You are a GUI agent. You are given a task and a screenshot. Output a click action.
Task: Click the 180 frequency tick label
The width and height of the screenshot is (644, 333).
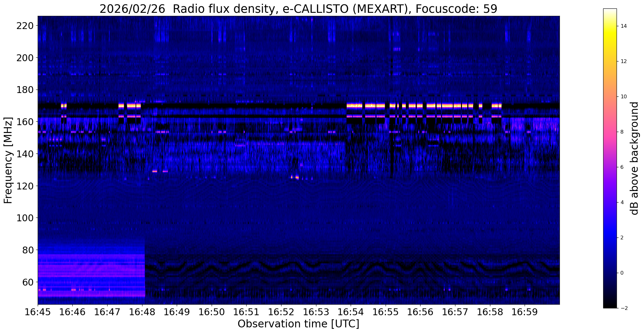coord(24,90)
